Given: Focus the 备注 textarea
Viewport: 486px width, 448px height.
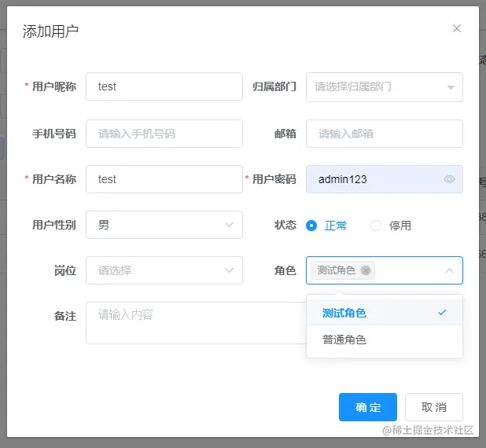Looking at the screenshot, I should pyautogui.click(x=196, y=323).
